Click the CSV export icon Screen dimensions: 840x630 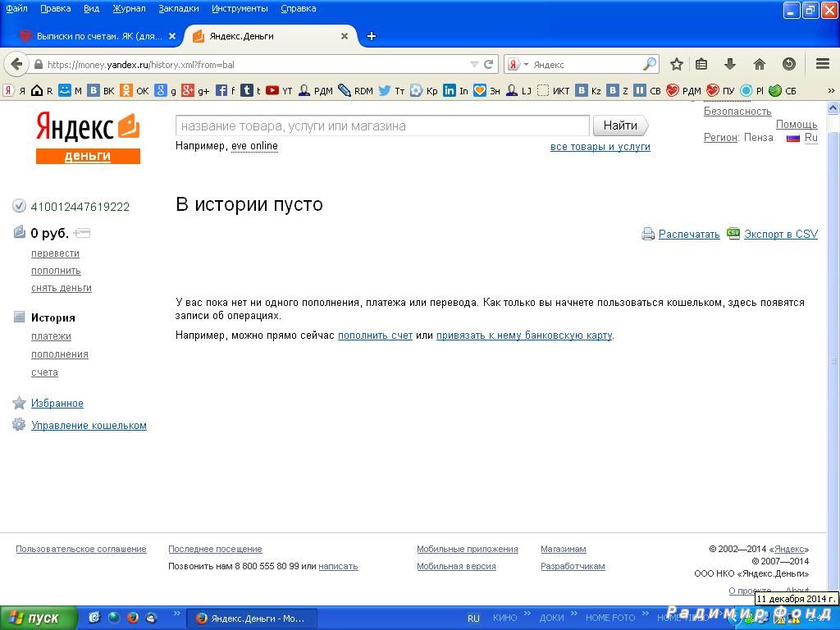click(x=733, y=233)
